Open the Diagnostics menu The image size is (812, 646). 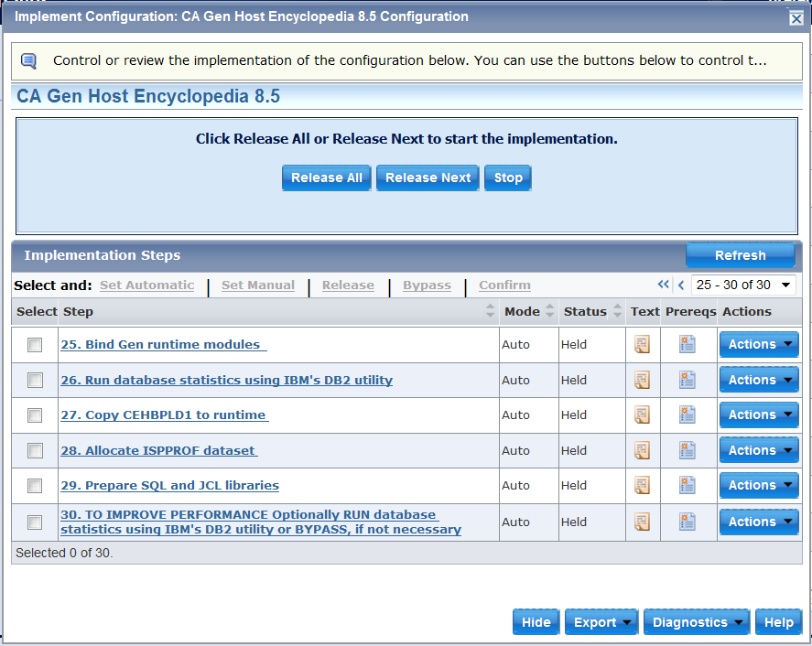pyautogui.click(x=697, y=622)
